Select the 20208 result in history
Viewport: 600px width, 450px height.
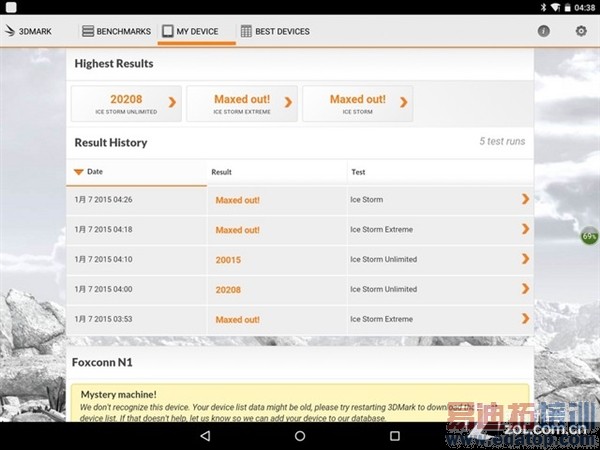tap(228, 290)
